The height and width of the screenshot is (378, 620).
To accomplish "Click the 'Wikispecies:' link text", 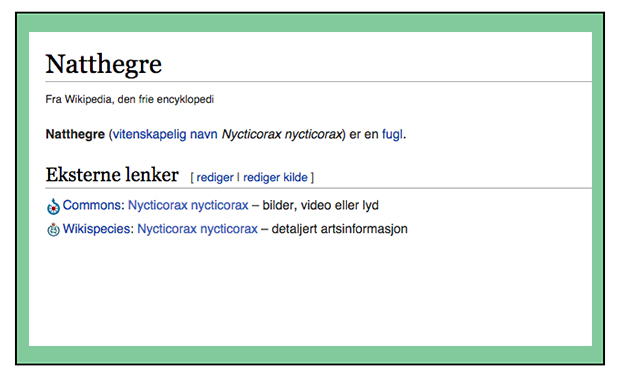I will [x=98, y=229].
